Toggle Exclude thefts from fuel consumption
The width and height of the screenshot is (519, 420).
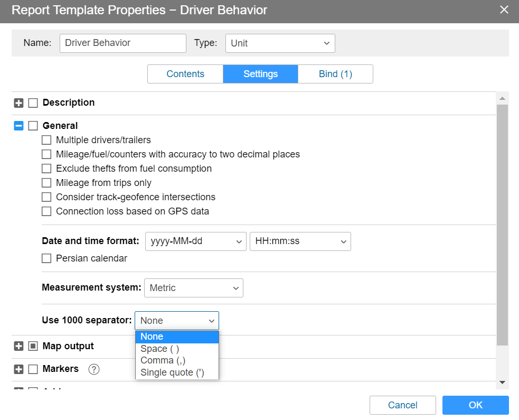point(46,169)
